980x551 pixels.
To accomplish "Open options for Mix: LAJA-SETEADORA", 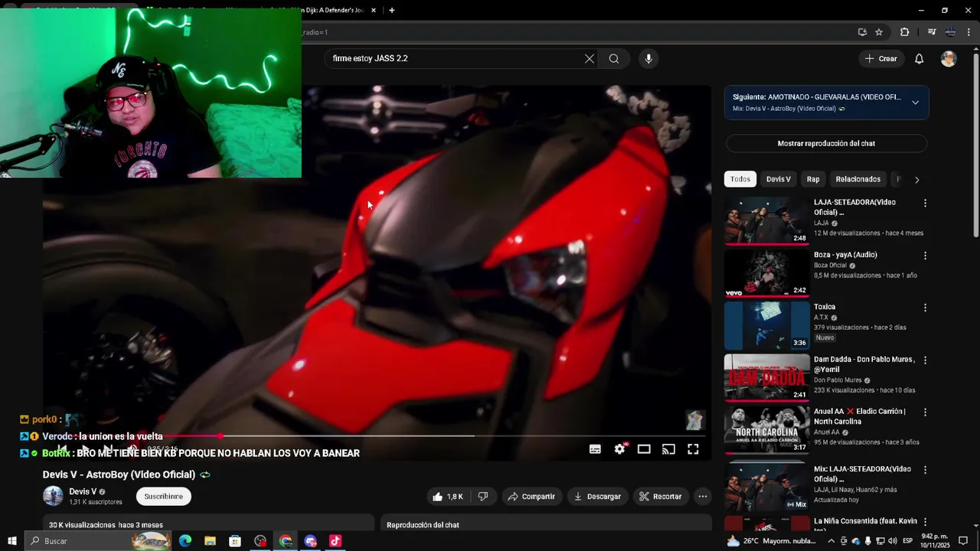I will coord(925,469).
